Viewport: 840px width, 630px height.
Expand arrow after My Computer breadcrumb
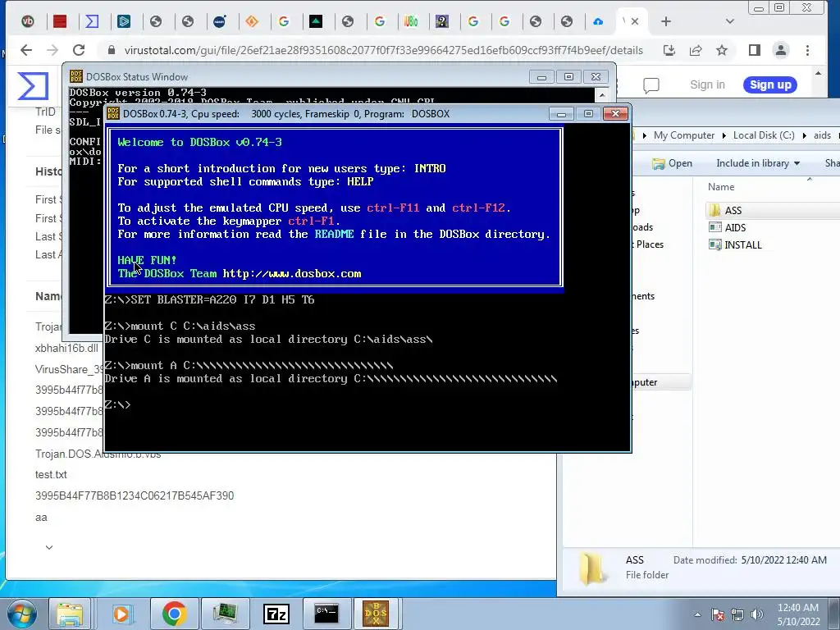[724, 135]
